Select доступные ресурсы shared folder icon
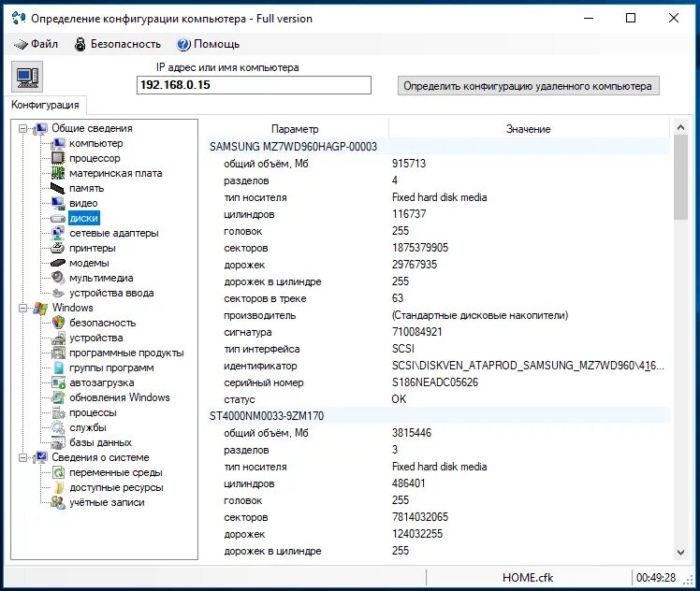The image size is (700, 591). click(x=58, y=487)
